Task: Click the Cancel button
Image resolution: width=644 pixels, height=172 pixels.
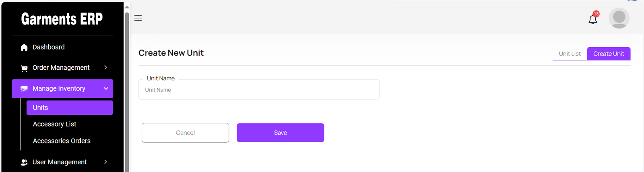Action: [185, 133]
